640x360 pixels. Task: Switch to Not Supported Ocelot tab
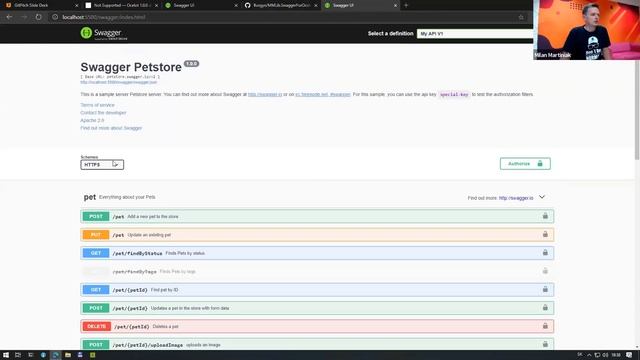coord(122,5)
